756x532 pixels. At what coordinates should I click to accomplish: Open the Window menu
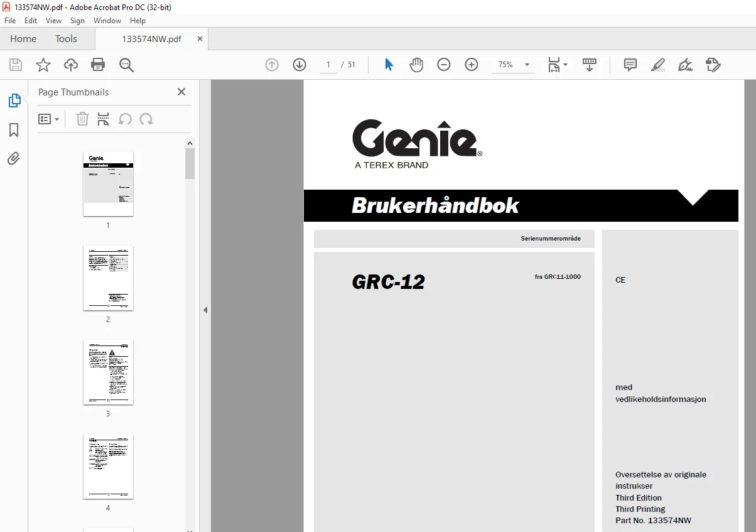[x=107, y=21]
